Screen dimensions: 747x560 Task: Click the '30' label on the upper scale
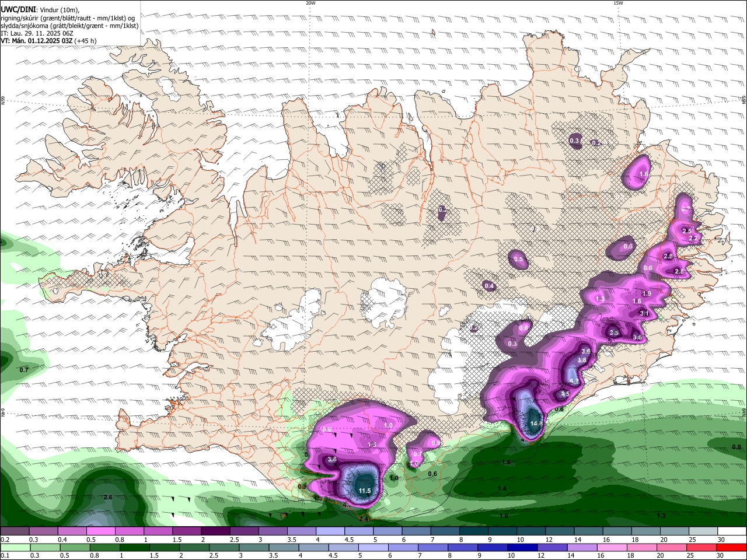(721, 540)
